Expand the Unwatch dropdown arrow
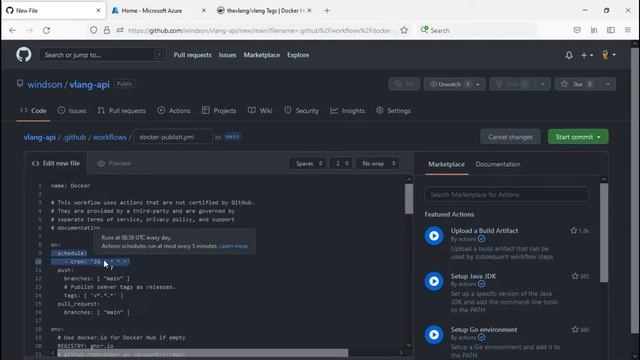This screenshot has height=360, width=640. pos(478,84)
